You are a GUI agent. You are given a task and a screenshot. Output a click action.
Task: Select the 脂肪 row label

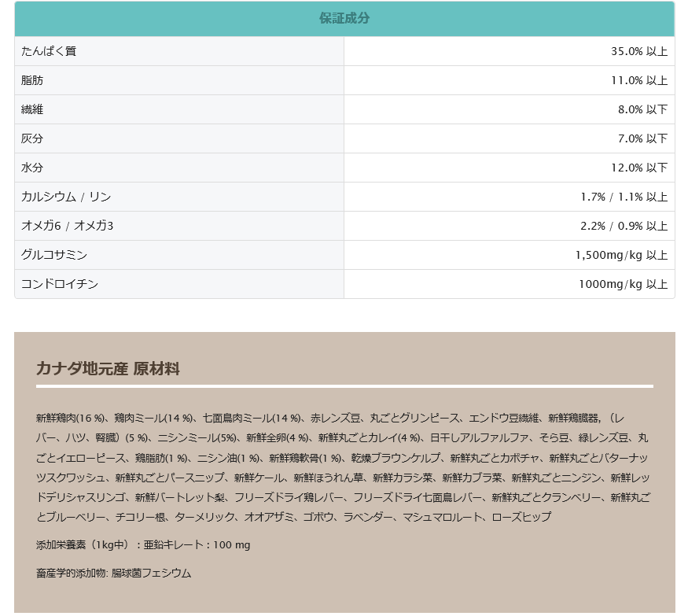pyautogui.click(x=32, y=80)
